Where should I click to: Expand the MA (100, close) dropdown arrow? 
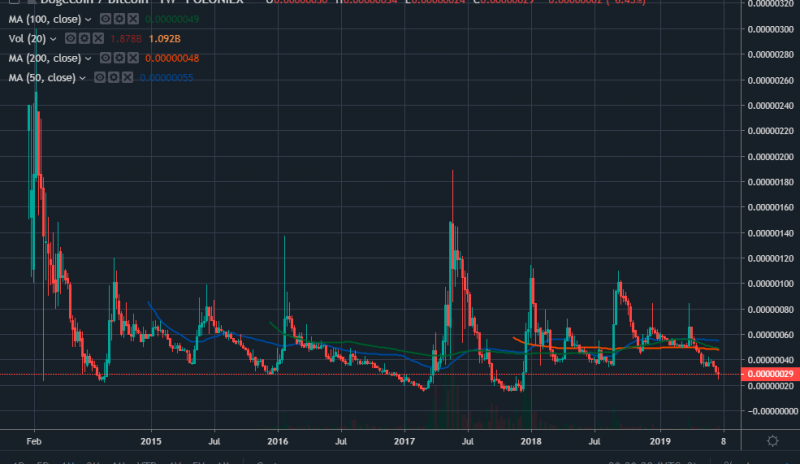pos(88,19)
